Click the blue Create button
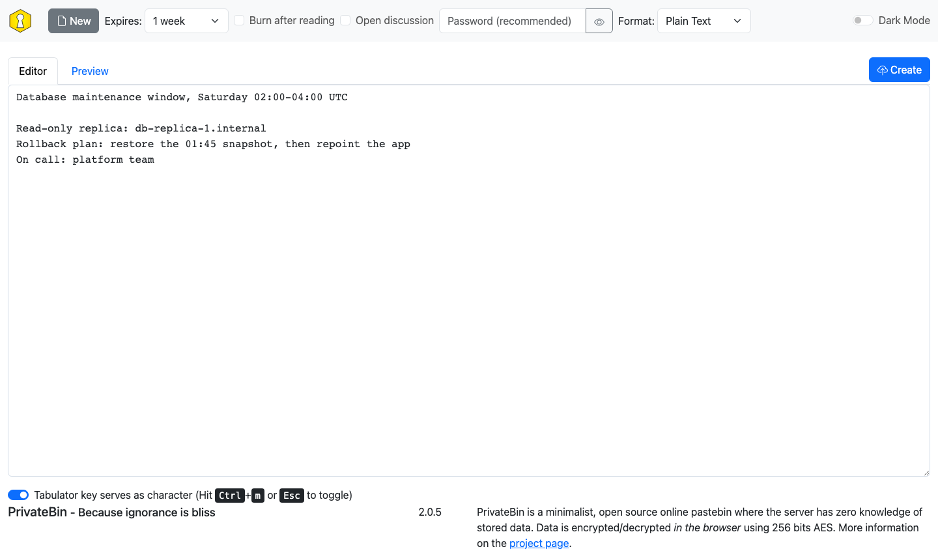 [899, 70]
